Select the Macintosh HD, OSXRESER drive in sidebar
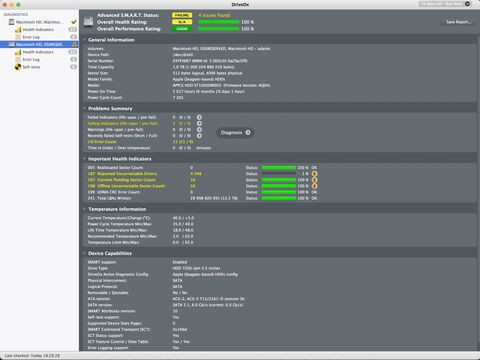Screen dimensions: 480x360 point(39,44)
